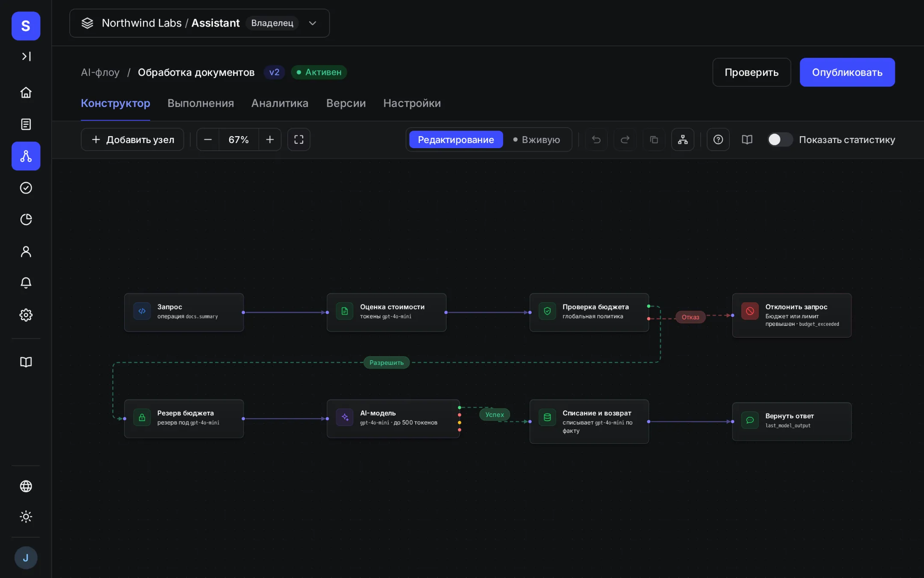Click the Проверить button
Image resolution: width=924 pixels, height=578 pixels.
click(752, 72)
